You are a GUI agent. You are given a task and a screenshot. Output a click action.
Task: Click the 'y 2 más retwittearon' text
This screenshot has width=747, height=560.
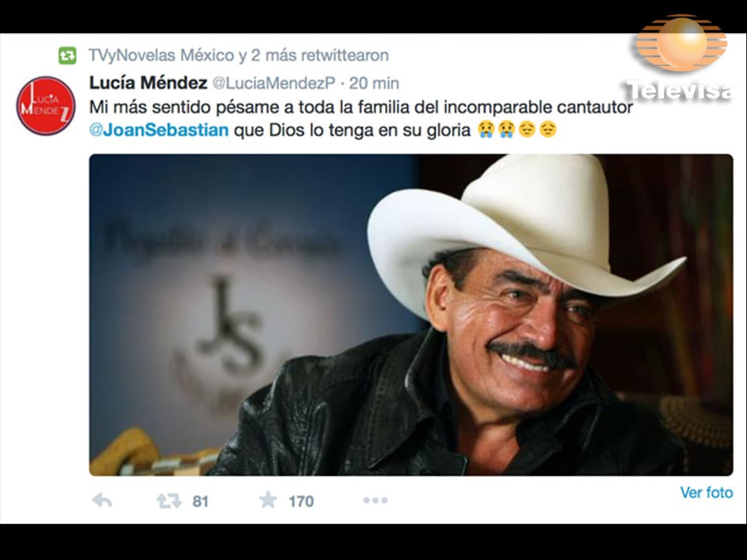[x=314, y=55]
